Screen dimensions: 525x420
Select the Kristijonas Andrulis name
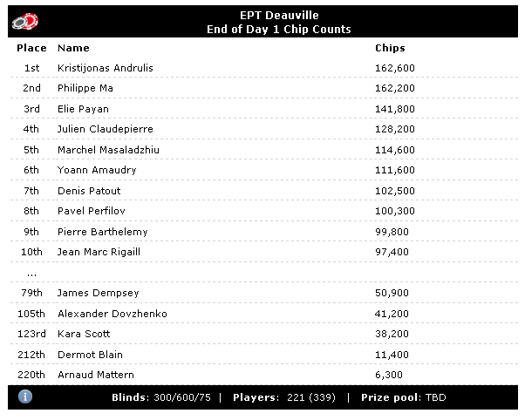106,68
